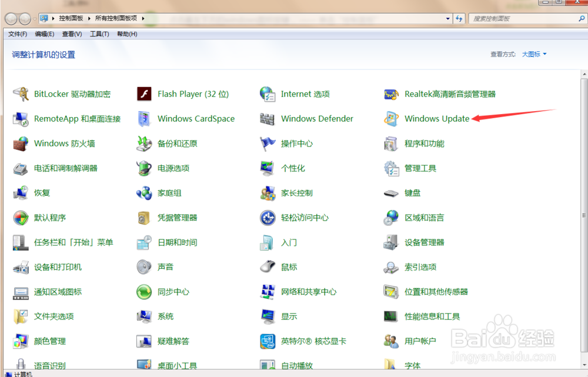Open the 位置和其他传感器 link
The image size is (588, 377).
(x=436, y=292)
